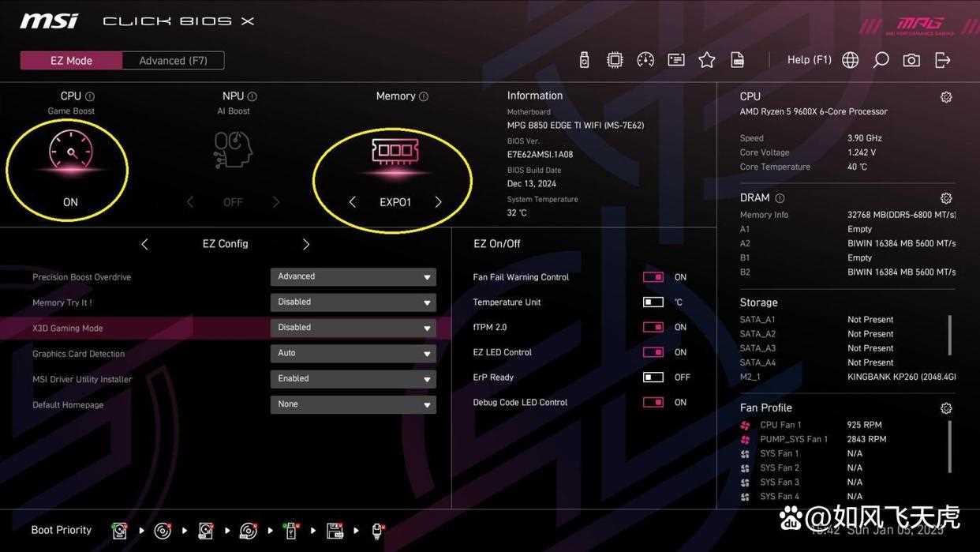Image resolution: width=980 pixels, height=552 pixels.
Task: Show info icon next to DRAM heading
Action: pyautogui.click(x=780, y=198)
